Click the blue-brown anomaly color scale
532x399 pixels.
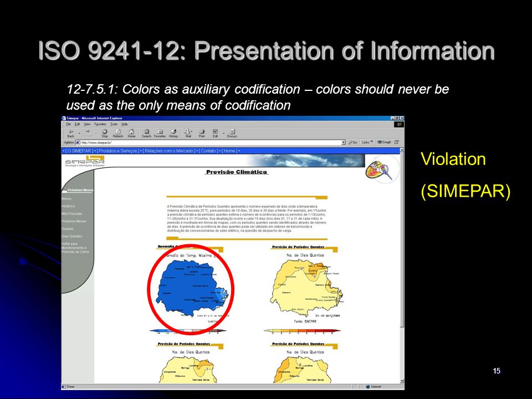(x=188, y=330)
